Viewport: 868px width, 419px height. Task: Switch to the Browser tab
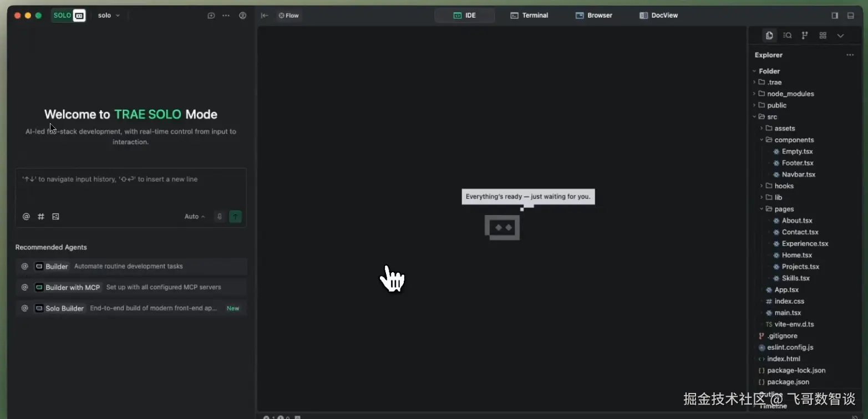click(x=594, y=16)
